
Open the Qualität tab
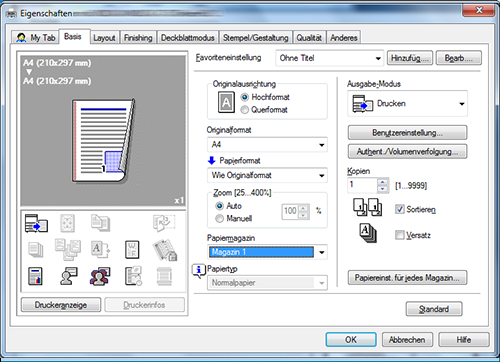(x=309, y=38)
